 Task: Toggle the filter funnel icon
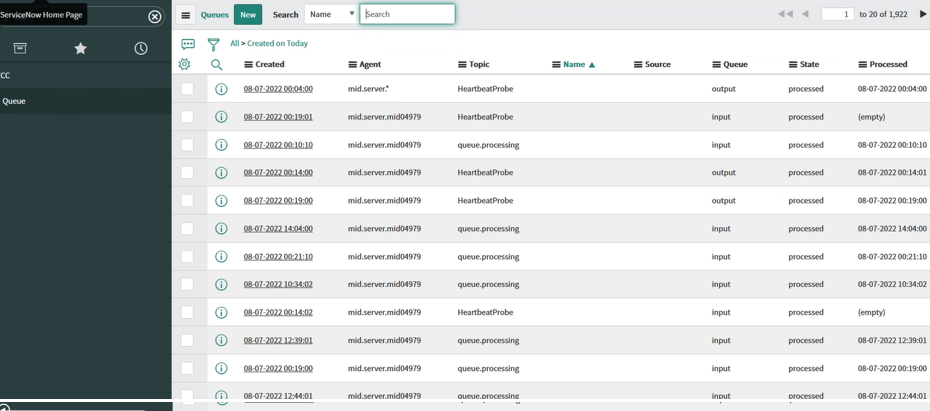(214, 44)
